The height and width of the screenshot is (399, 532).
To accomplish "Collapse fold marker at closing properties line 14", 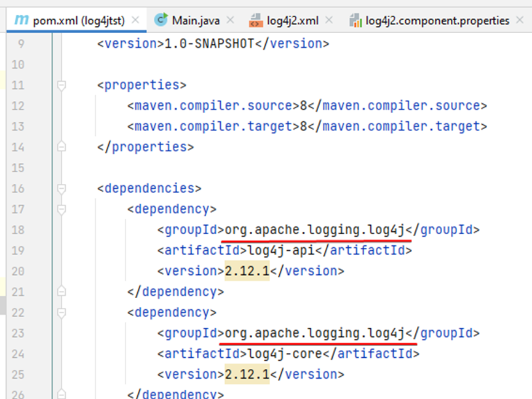I will 62,146.
